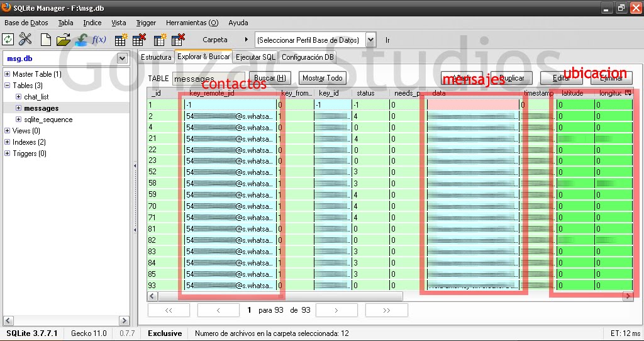Expand the messages table node
Screen dimensions: 644x341
click(x=18, y=108)
